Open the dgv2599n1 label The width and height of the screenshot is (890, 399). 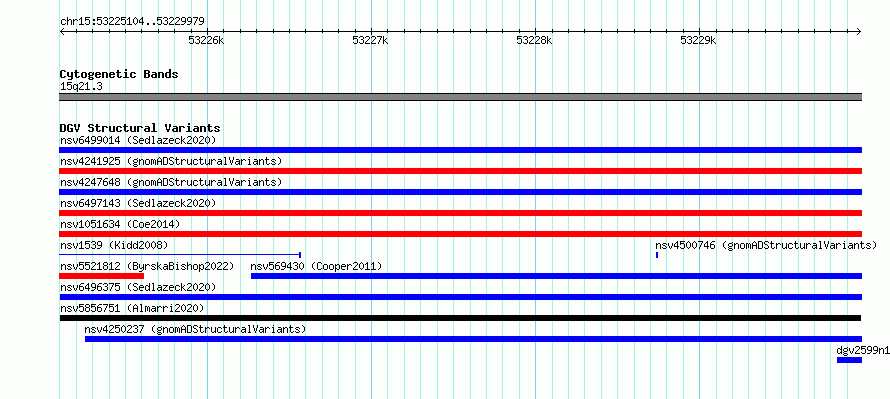click(x=863, y=350)
